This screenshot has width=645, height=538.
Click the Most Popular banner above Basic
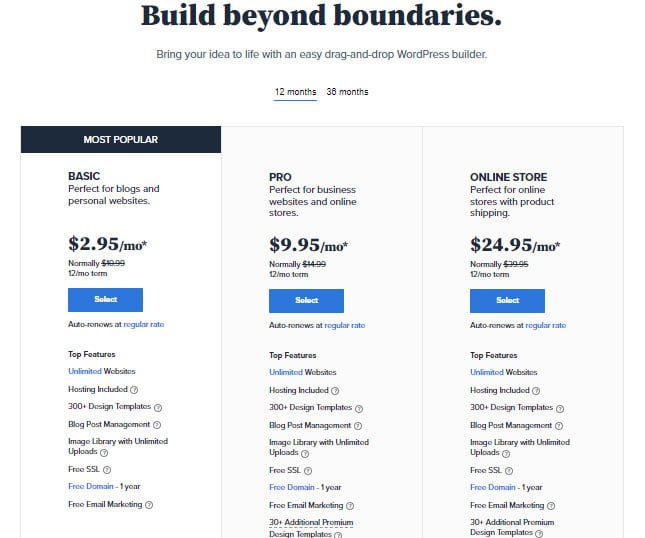[x=121, y=140]
